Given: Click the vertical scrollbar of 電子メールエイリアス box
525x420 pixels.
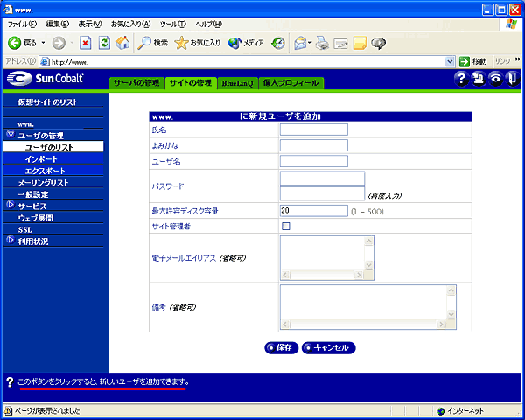Looking at the screenshot, I should pos(368,254).
